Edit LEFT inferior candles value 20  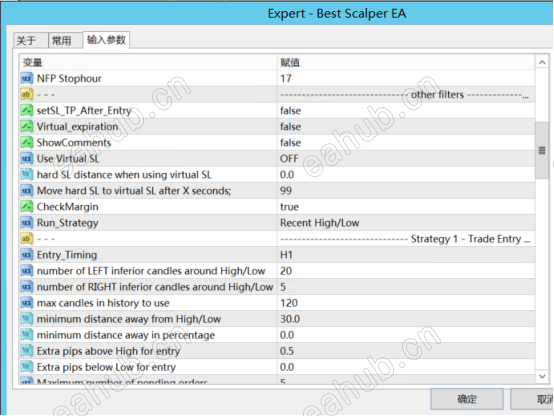[406, 271]
